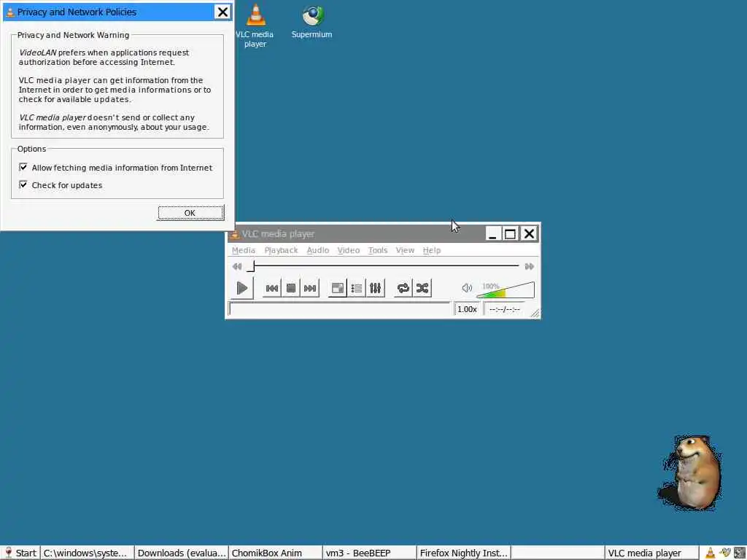747x560 pixels.
Task: Maximize the VLC media player window
Action: (510, 234)
